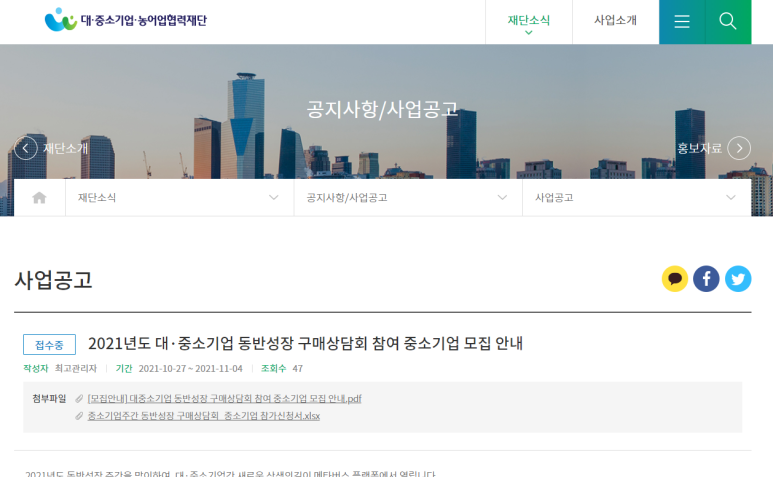Expand the 공지사항/사업공고 breadcrumb dropdown

point(408,198)
